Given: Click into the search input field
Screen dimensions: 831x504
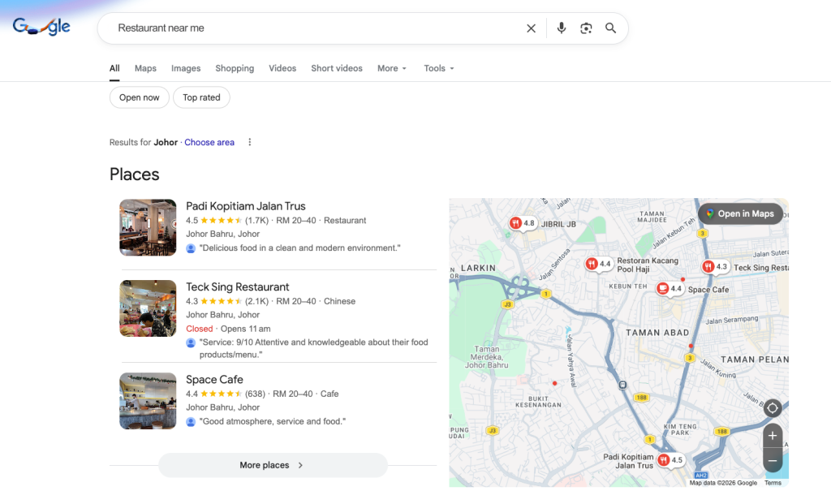Looking at the screenshot, I should pyautogui.click(x=316, y=28).
